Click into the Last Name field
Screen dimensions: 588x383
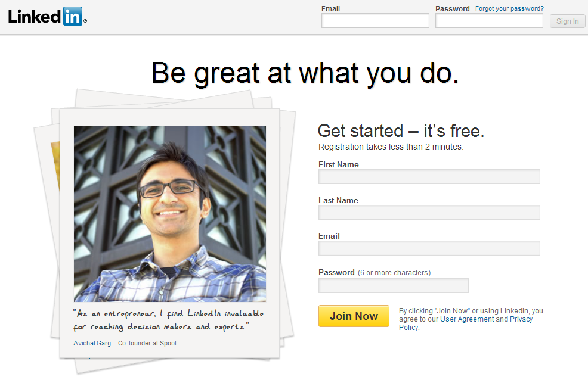pyautogui.click(x=429, y=212)
